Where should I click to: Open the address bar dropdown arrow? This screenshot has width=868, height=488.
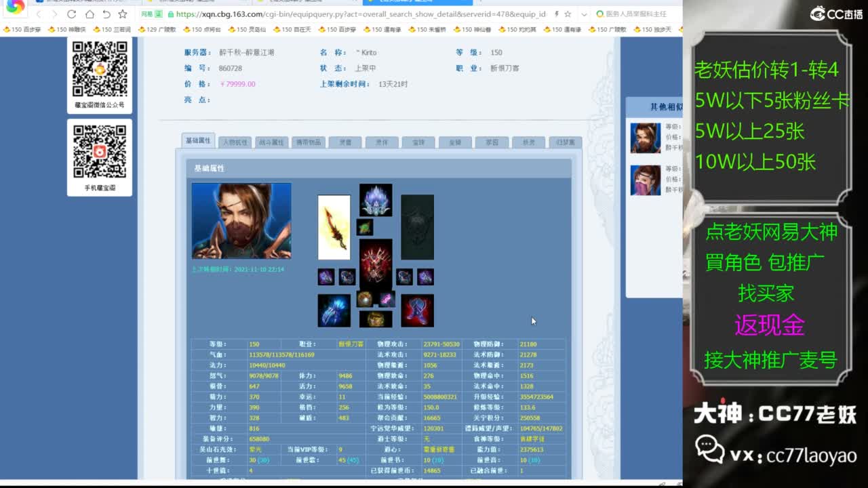584,14
